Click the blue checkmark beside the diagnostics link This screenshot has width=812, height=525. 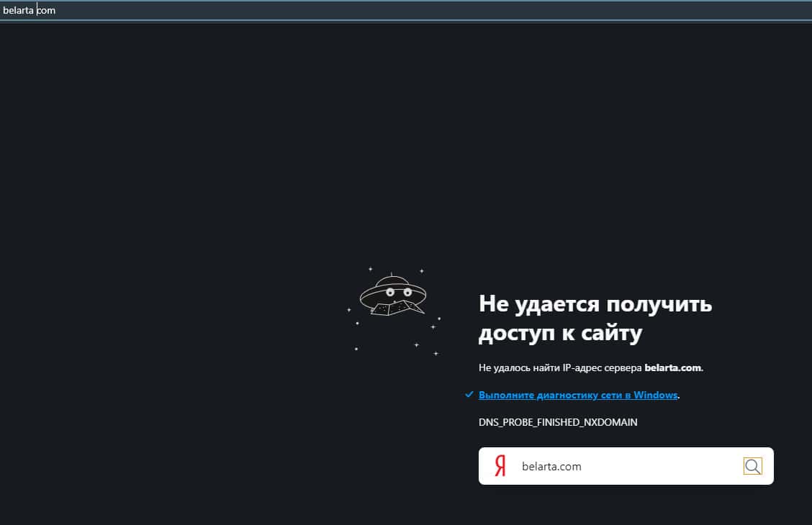pos(469,395)
